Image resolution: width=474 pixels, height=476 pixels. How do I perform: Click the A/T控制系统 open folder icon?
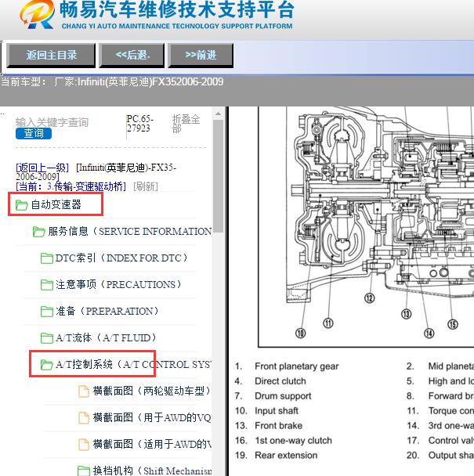pos(46,365)
